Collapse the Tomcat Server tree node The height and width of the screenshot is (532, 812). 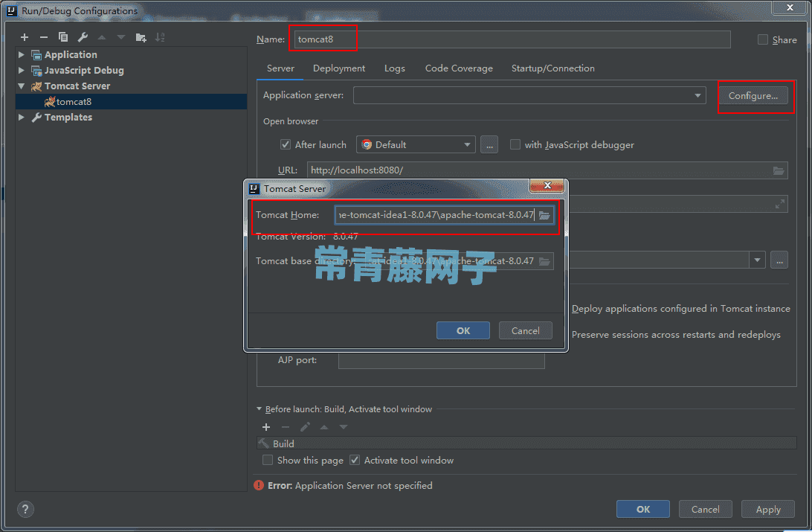point(22,86)
